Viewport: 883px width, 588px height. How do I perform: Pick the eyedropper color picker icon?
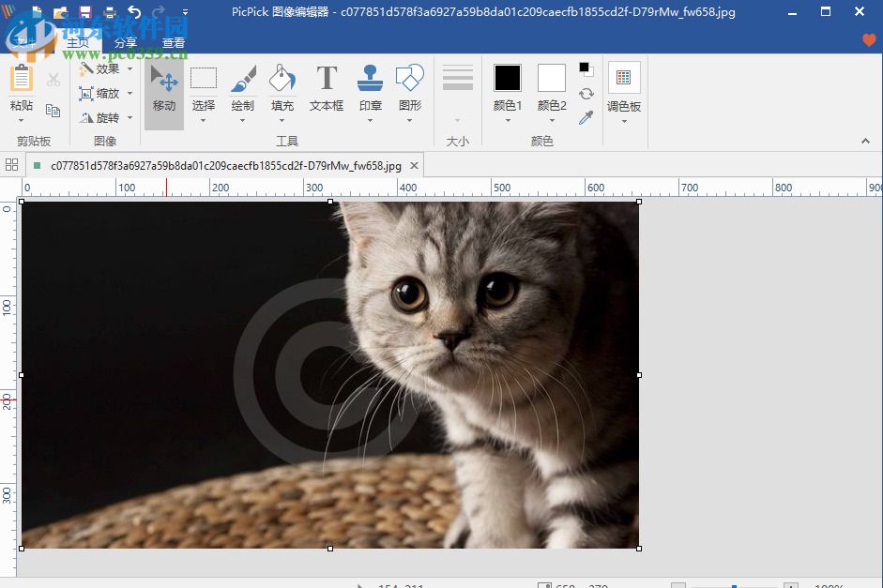[x=586, y=118]
